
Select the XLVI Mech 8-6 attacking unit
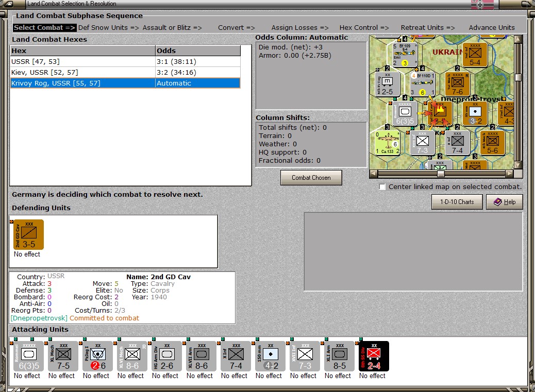coord(132,356)
